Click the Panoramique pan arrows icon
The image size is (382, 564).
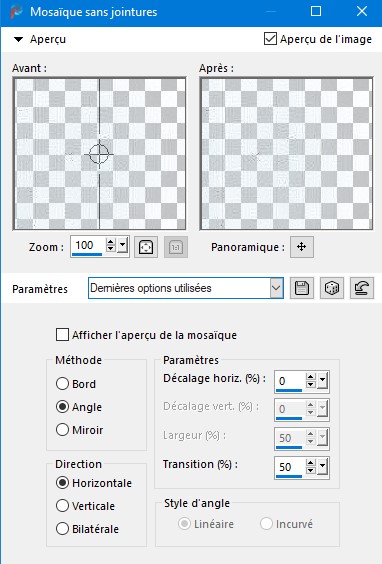(x=301, y=247)
